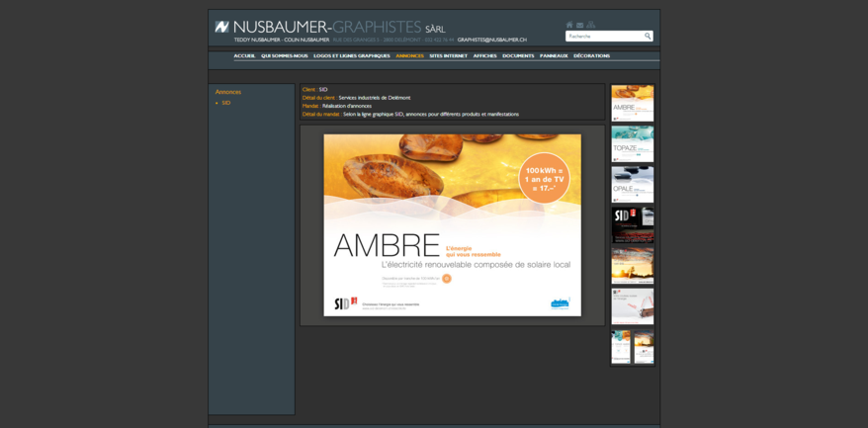Click the Nusbaumer N logo icon
Viewport: 868px width, 428px height.
pyautogui.click(x=222, y=27)
